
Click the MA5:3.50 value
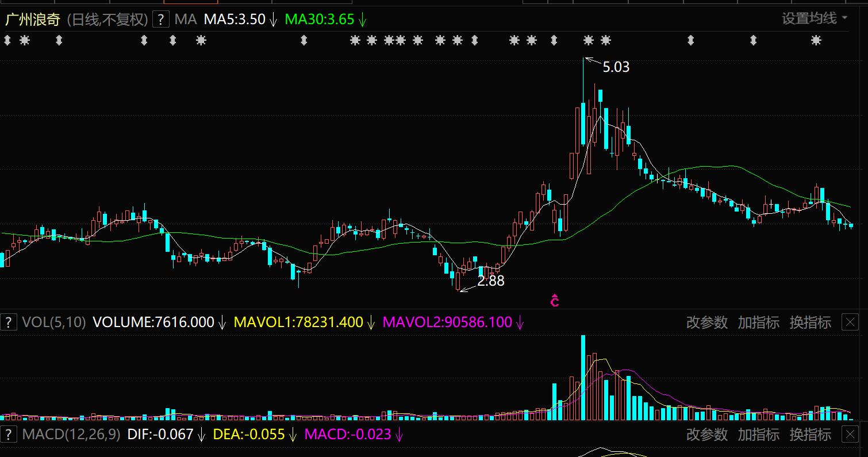tap(235, 19)
